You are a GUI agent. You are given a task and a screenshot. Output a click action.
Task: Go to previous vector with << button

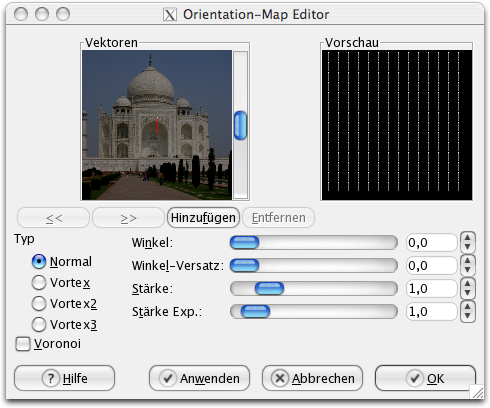click(53, 218)
